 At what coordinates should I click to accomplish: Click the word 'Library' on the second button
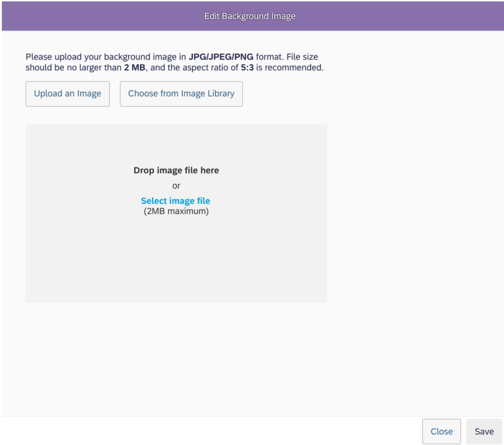[x=221, y=94]
